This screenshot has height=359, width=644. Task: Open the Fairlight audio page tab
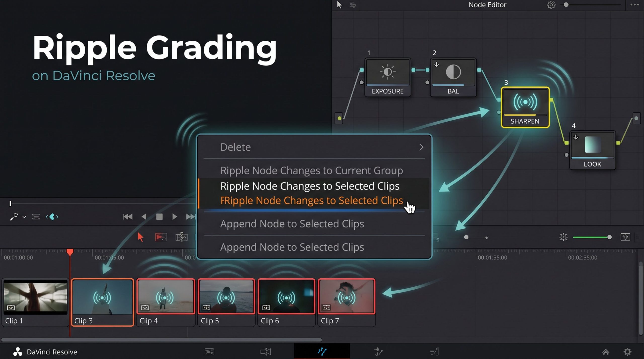point(378,351)
